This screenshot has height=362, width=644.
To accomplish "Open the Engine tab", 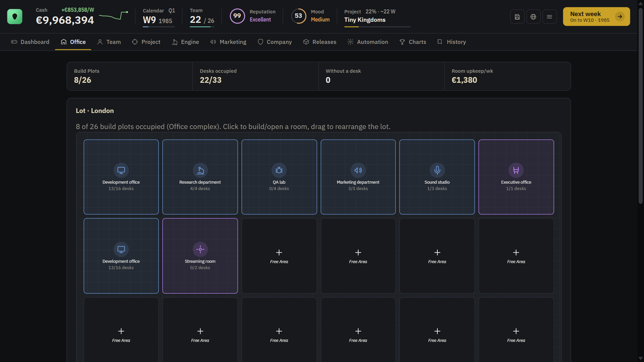I will (x=185, y=42).
